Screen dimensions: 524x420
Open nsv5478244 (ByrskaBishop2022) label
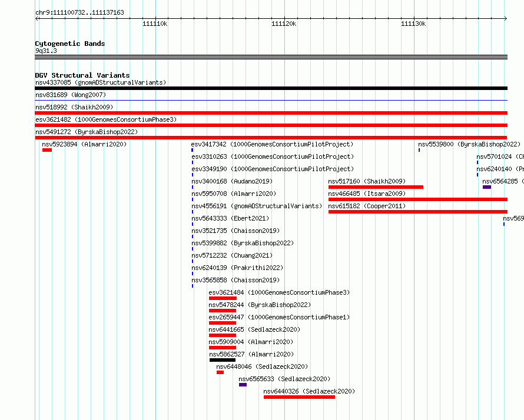point(260,305)
